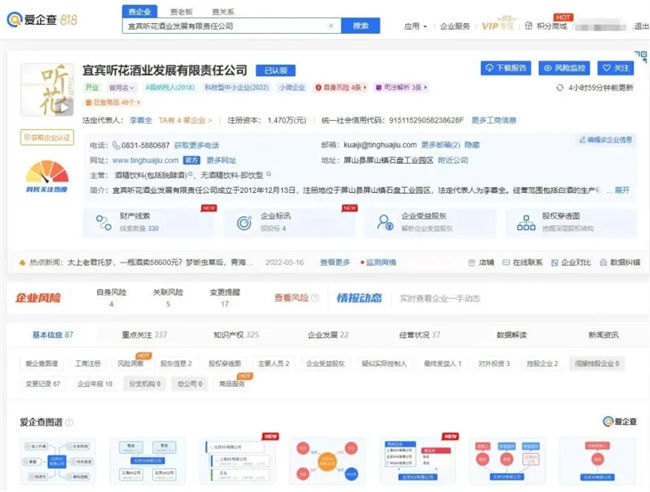Expand the 在售商品 48个 tag

[x=112, y=102]
